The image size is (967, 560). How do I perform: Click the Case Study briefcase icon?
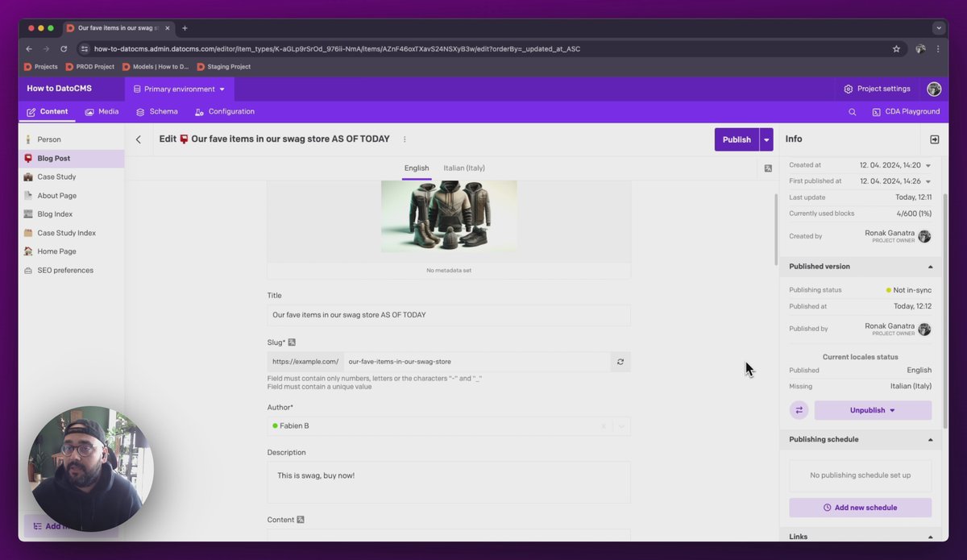[x=28, y=176]
